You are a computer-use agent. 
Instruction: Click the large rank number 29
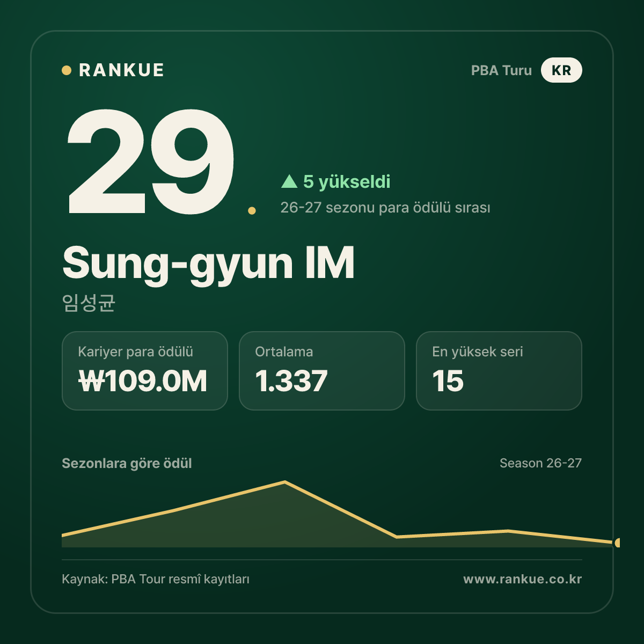tap(151, 162)
